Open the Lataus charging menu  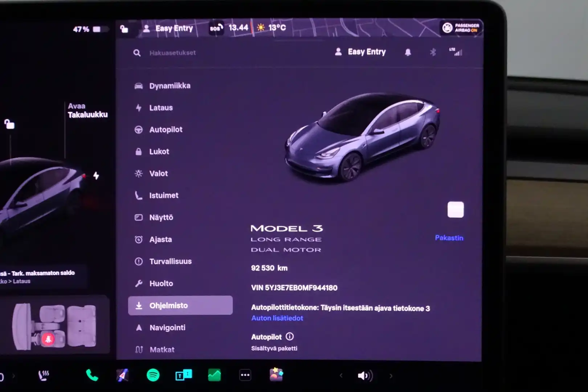click(x=154, y=108)
